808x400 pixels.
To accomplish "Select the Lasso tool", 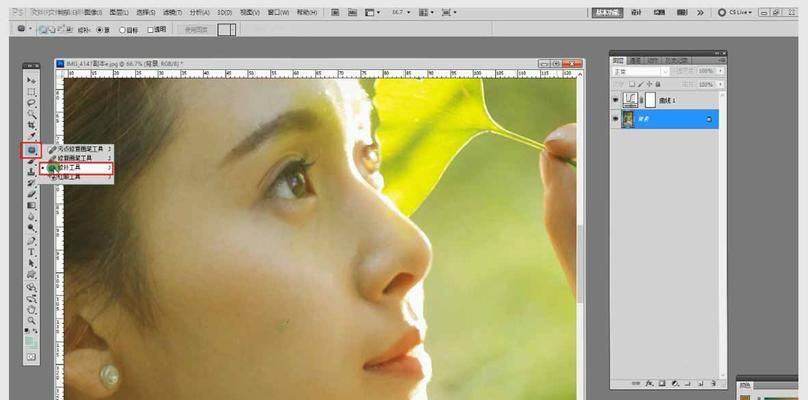I will click(32, 103).
